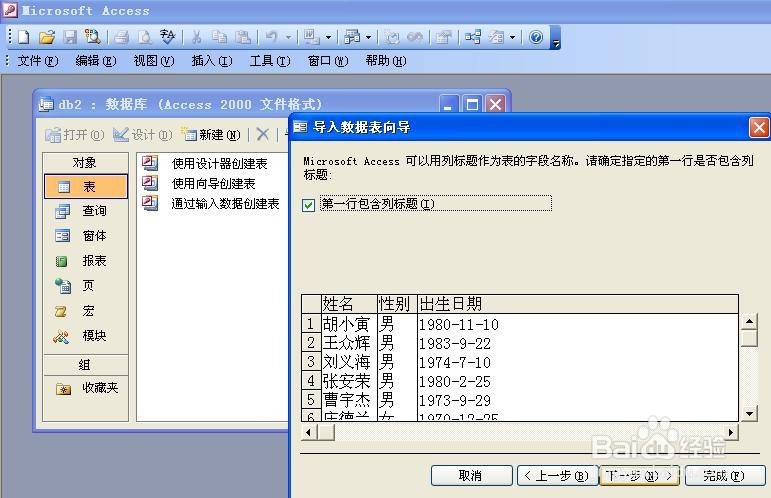Open the Toolbar Options arrow at toolbar end
Screen dimensions: 771x498
(556, 40)
